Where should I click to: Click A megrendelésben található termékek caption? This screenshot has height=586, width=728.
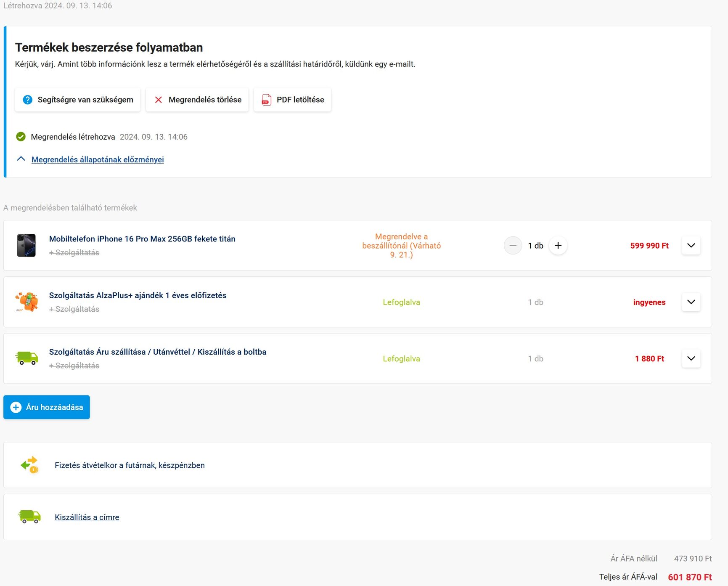point(70,208)
